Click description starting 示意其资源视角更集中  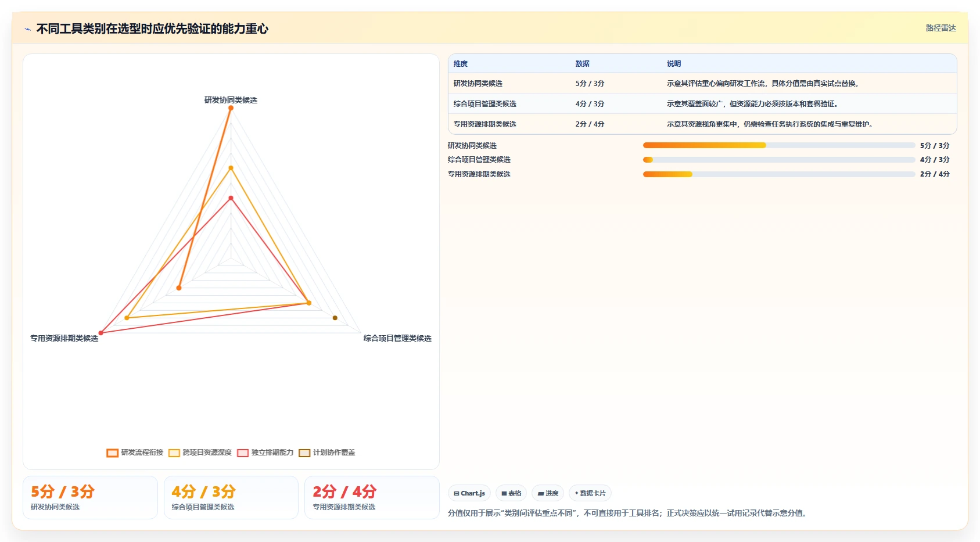click(771, 124)
